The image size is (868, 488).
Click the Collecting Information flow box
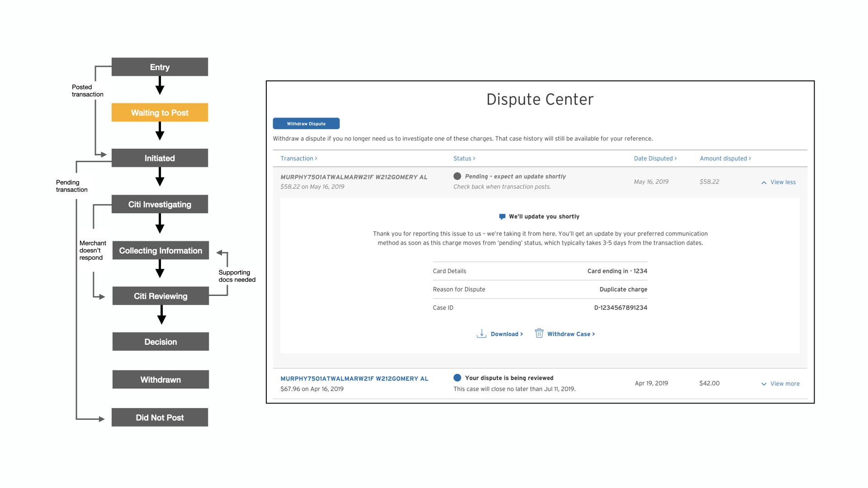(160, 250)
